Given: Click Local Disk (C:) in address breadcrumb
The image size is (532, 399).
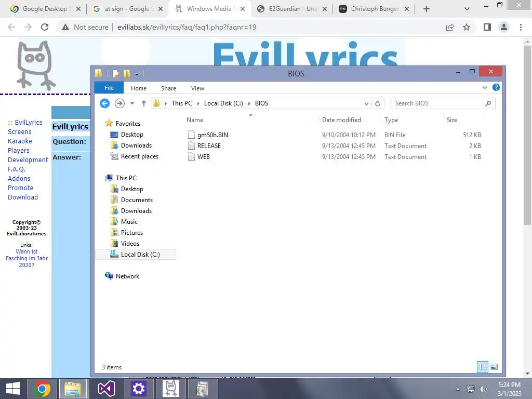Looking at the screenshot, I should (x=223, y=103).
